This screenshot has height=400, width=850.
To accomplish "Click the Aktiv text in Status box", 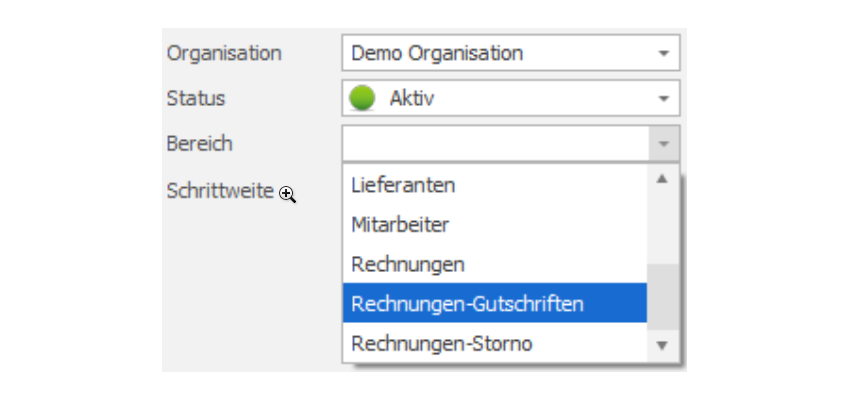I will click(x=411, y=99).
